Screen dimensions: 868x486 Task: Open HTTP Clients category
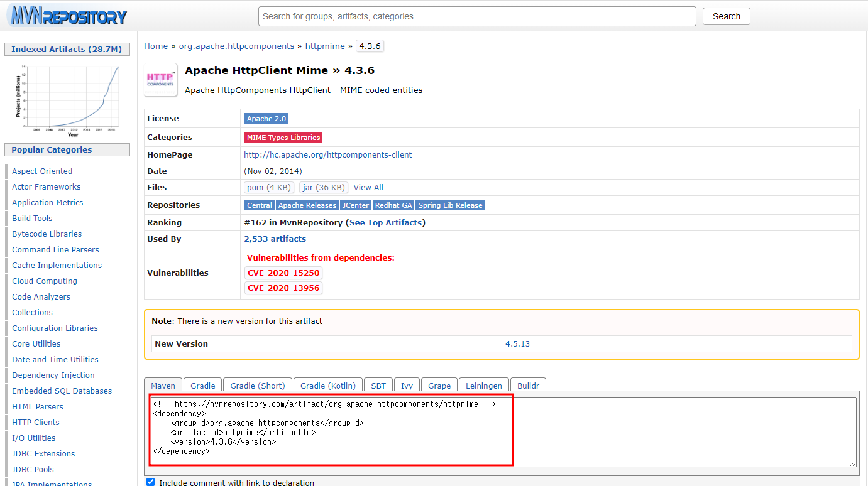tap(36, 423)
